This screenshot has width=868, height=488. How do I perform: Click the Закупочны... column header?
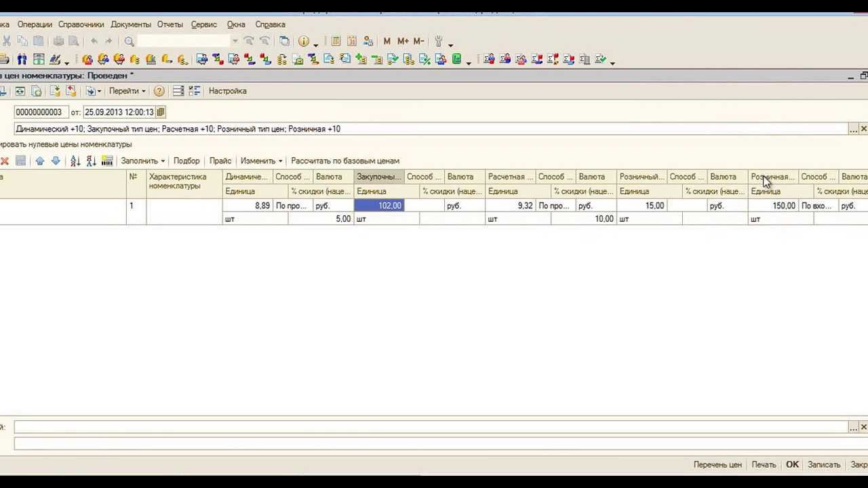(x=379, y=177)
